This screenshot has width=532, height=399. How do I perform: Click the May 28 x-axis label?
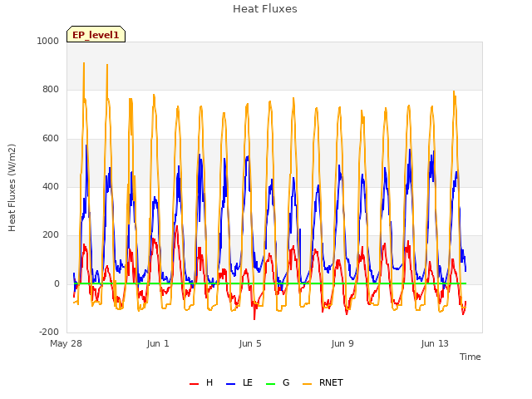tap(66, 343)
